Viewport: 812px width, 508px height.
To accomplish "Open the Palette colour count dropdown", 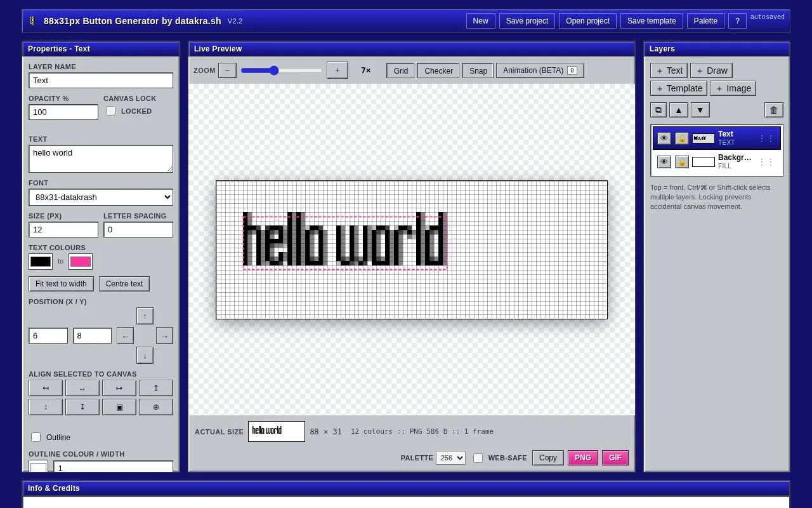I will [x=450, y=458].
